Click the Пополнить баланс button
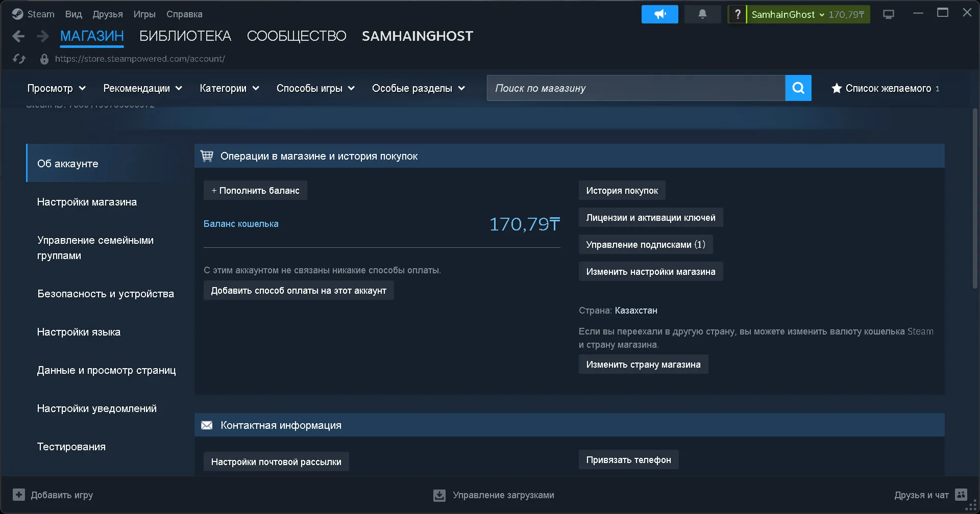 255,190
